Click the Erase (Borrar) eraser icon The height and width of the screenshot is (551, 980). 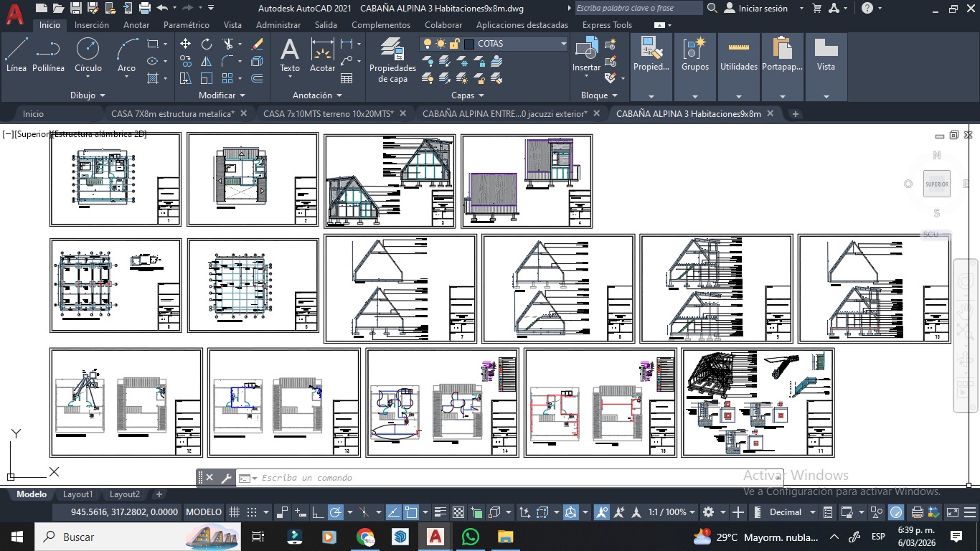[257, 44]
